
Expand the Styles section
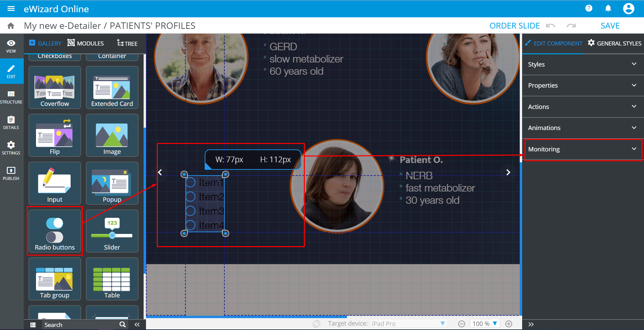583,65
